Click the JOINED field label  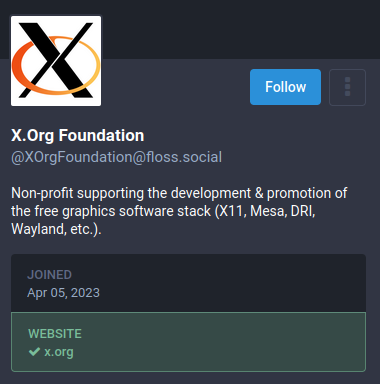(x=49, y=275)
